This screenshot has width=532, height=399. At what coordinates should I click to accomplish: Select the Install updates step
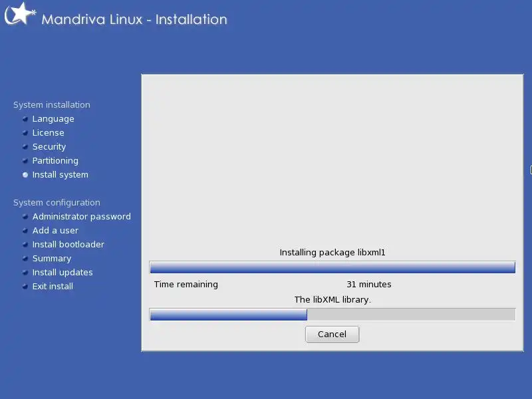[x=63, y=273]
